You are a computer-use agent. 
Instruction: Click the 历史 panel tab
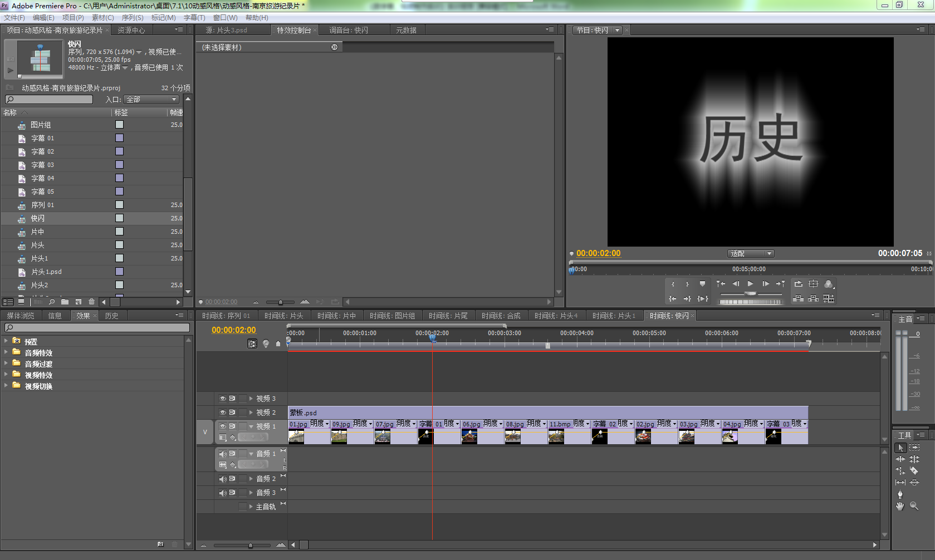click(111, 316)
